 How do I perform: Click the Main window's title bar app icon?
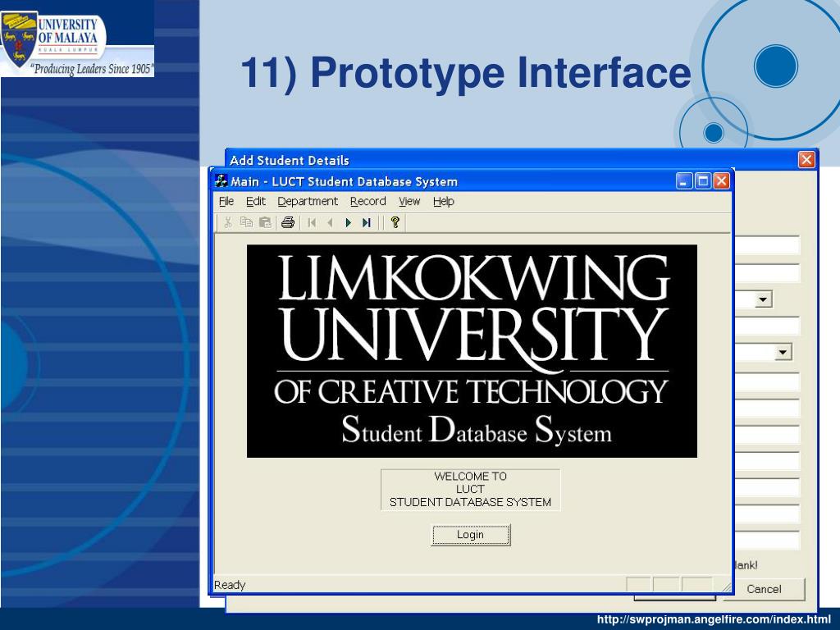[221, 181]
